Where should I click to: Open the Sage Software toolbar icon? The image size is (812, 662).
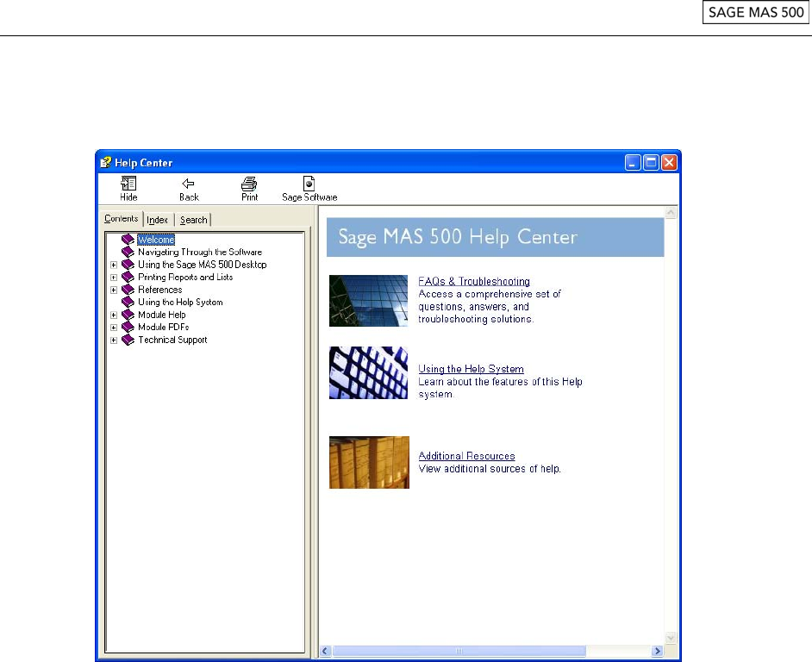[309, 184]
